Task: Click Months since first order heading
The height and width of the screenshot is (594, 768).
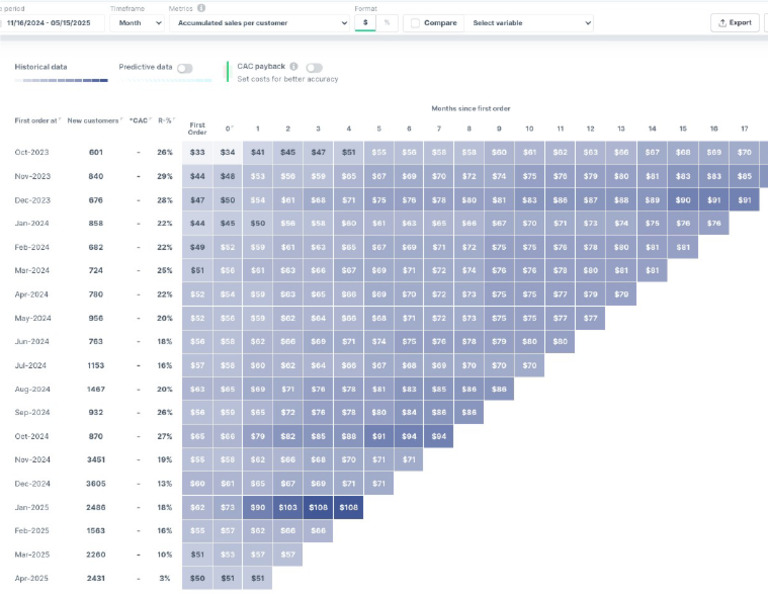Action: [471, 108]
